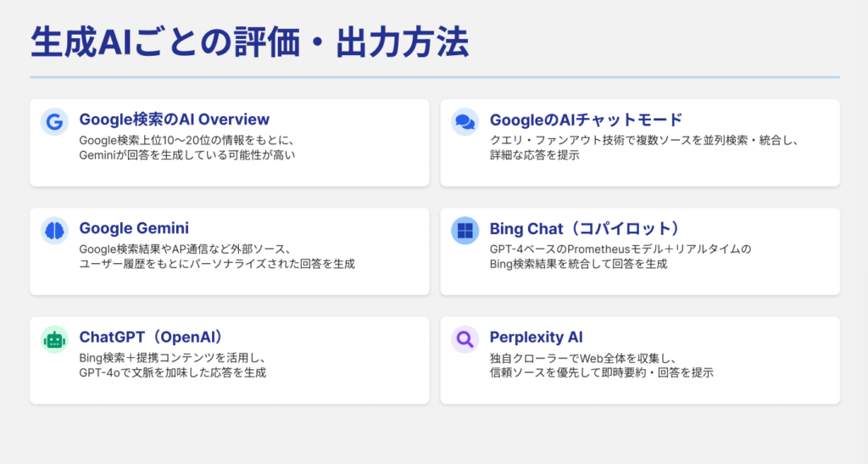Click the line Google検索上位10〜20位の情報をもとに
Screen dimensions: 868x464
186,141
